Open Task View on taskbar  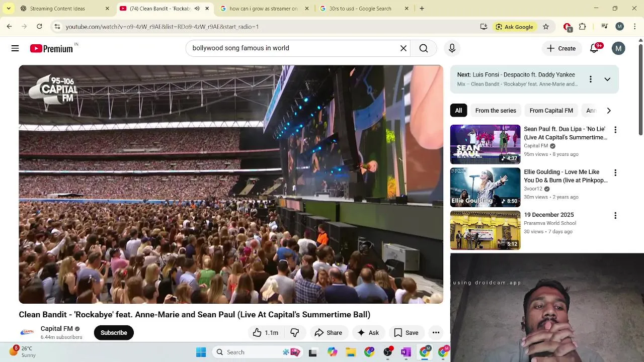(312, 352)
